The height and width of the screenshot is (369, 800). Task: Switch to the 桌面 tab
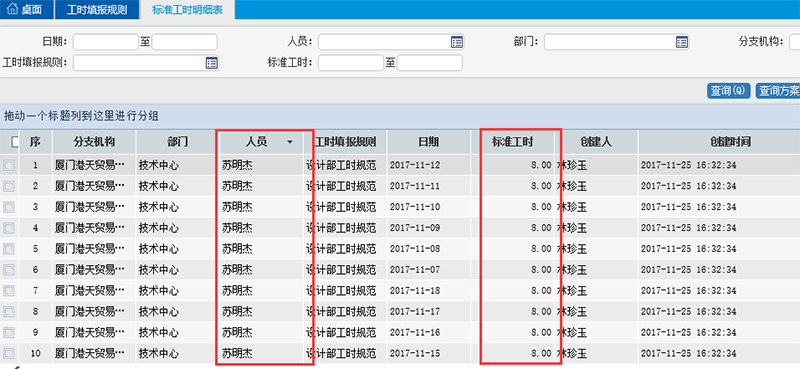26,10
